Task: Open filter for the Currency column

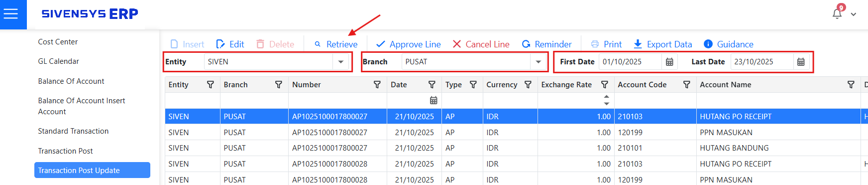Action: pos(528,85)
